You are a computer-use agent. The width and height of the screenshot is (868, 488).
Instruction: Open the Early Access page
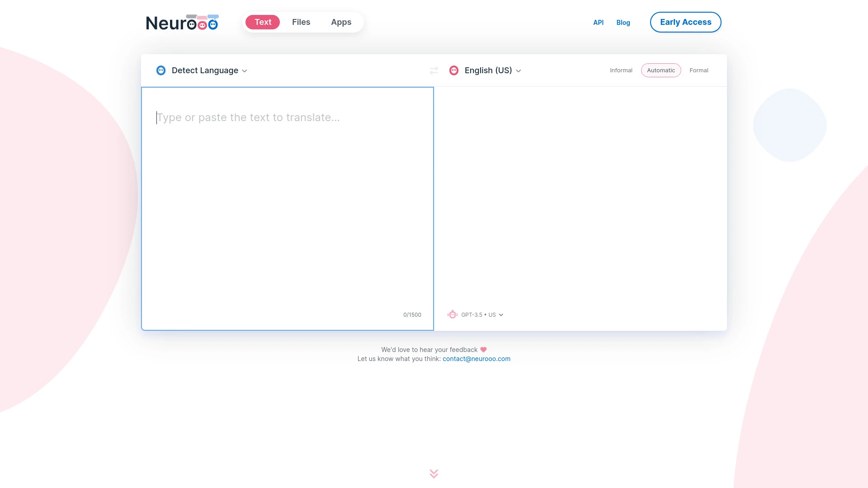pos(685,22)
